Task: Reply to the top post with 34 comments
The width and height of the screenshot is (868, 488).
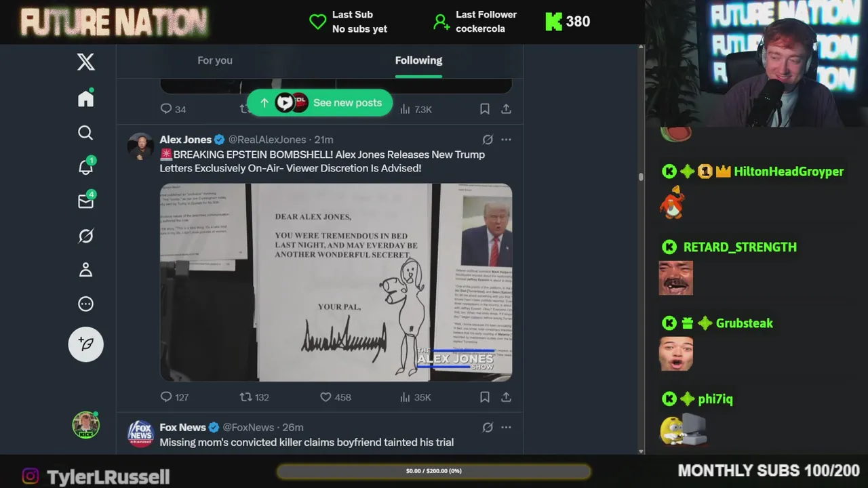Action: (x=173, y=109)
